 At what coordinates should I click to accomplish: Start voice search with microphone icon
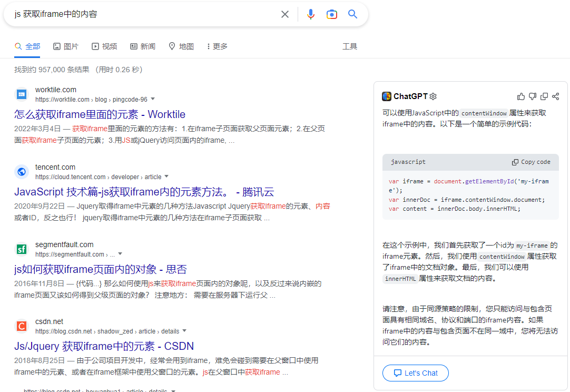310,14
